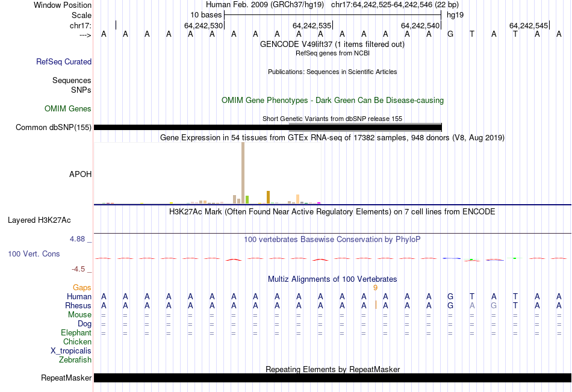This screenshot has width=572, height=392.
Task: Click the H3K27Ac Mark track title
Action: pos(332,212)
